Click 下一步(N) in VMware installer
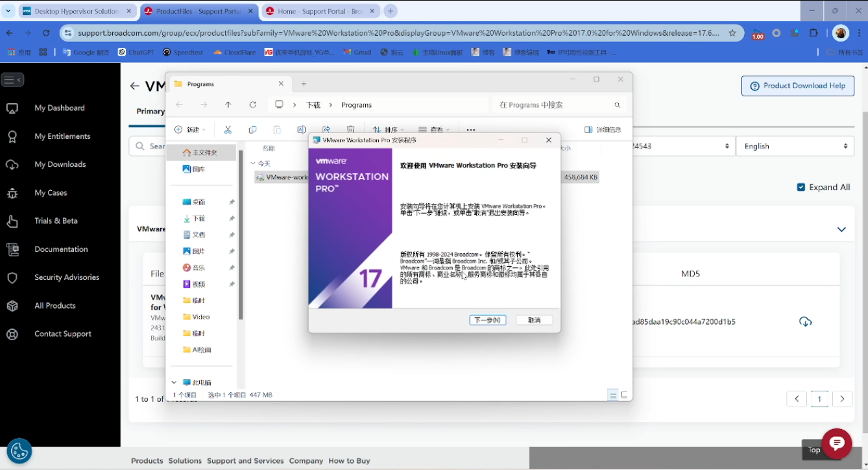 [487, 320]
